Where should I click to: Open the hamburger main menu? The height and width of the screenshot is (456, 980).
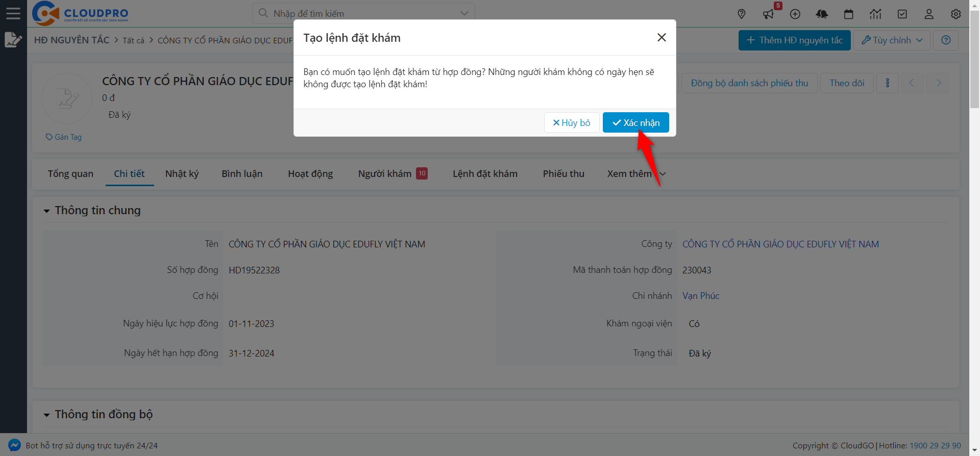13,13
